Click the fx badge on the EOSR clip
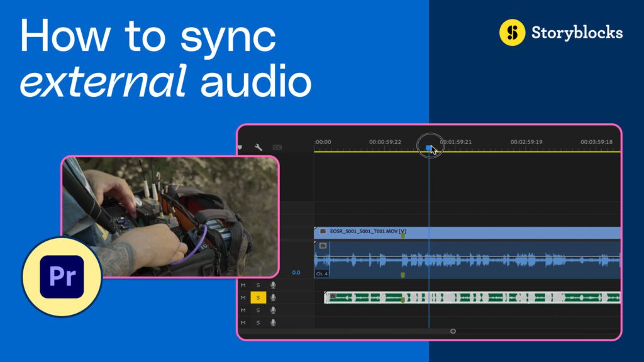 [x=323, y=231]
